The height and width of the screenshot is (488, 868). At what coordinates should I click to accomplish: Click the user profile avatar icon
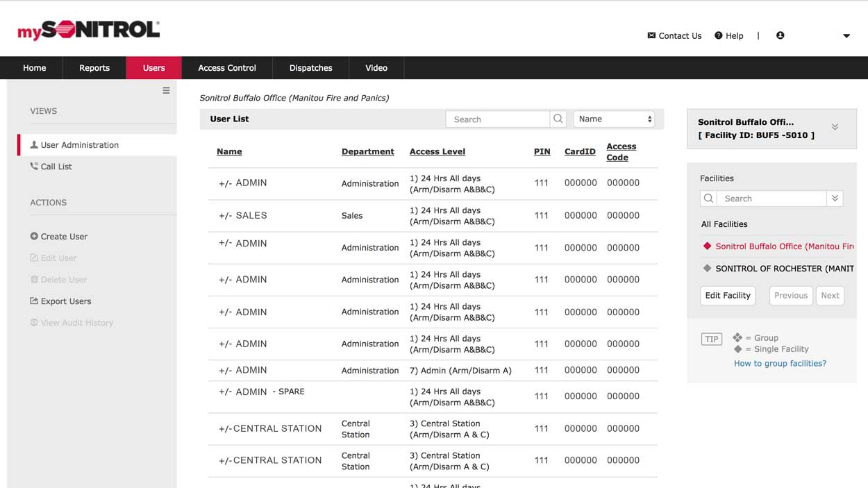coord(780,35)
